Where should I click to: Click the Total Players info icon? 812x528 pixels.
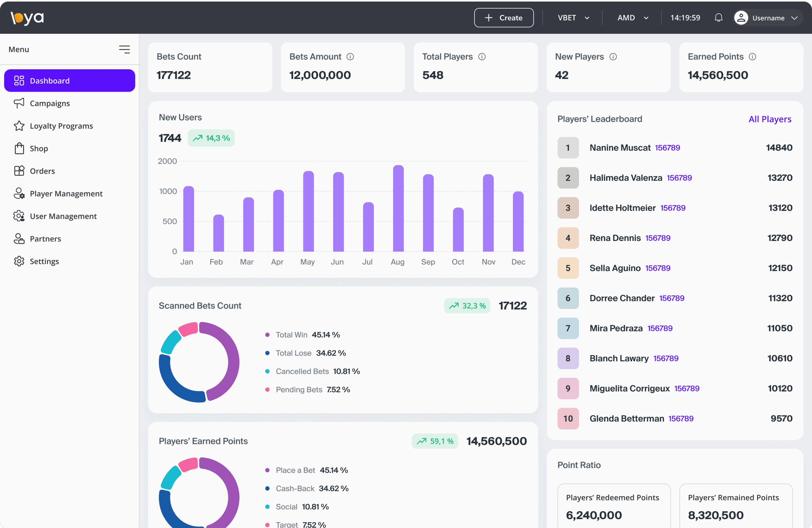(x=482, y=57)
